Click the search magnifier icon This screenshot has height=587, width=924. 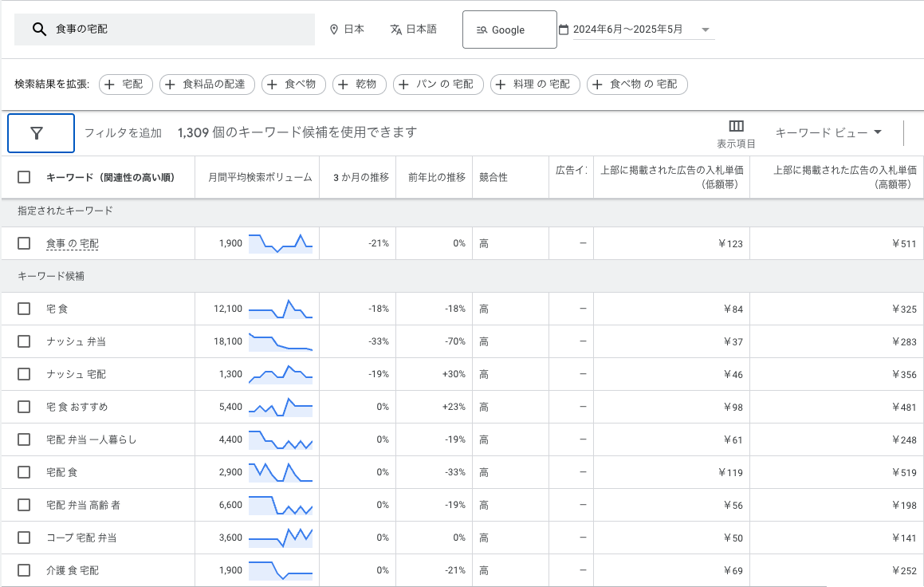click(x=38, y=30)
